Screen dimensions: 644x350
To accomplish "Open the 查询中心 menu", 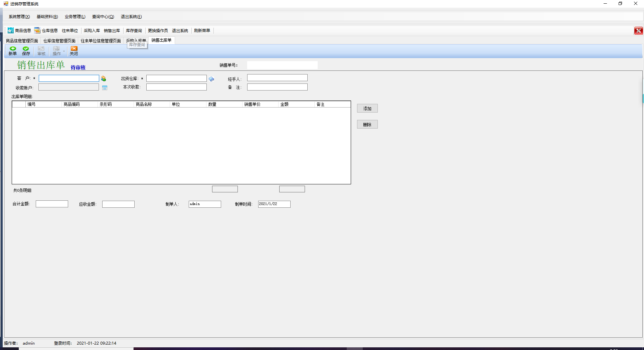I will coord(103,17).
